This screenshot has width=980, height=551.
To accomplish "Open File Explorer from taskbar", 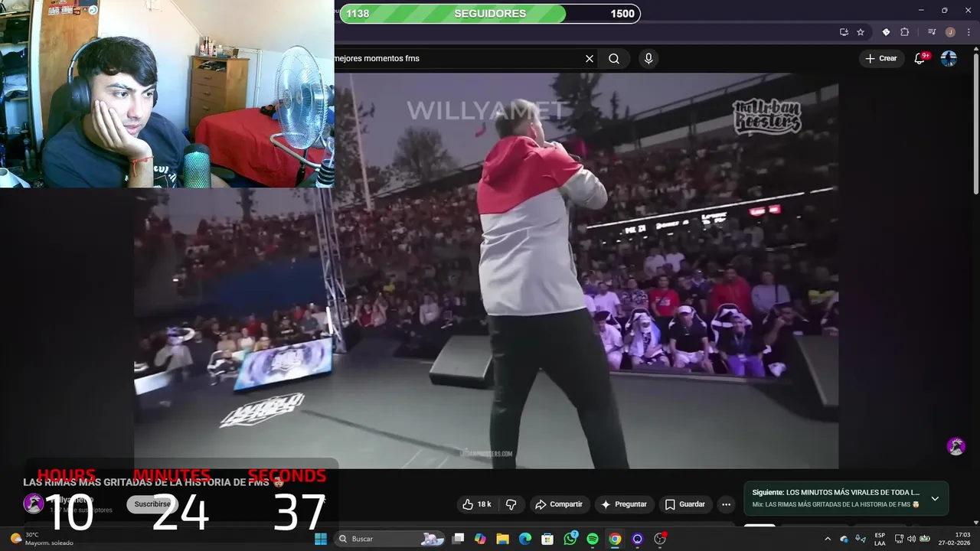I will point(502,539).
